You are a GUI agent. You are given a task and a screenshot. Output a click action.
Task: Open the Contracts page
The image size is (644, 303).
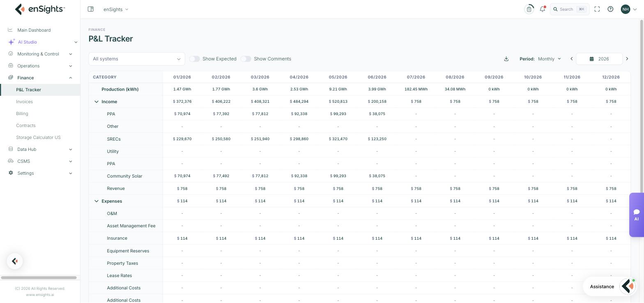tap(25, 125)
